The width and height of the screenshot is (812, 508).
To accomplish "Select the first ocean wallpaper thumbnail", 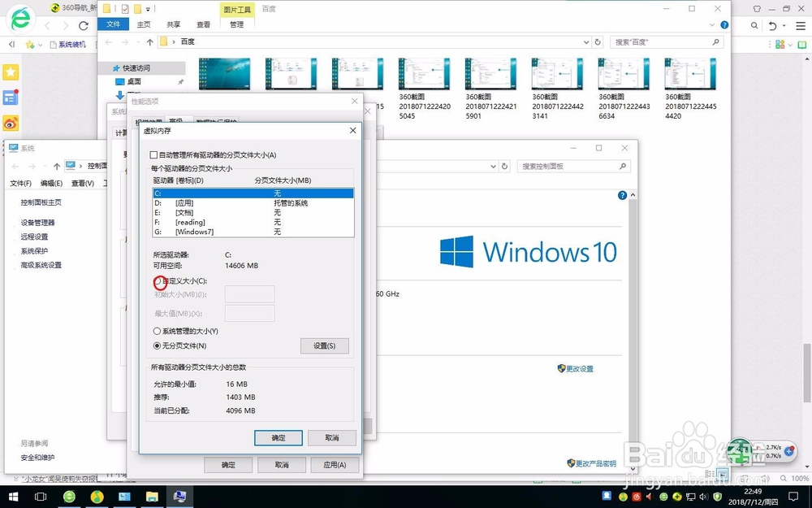I will pyautogui.click(x=224, y=74).
